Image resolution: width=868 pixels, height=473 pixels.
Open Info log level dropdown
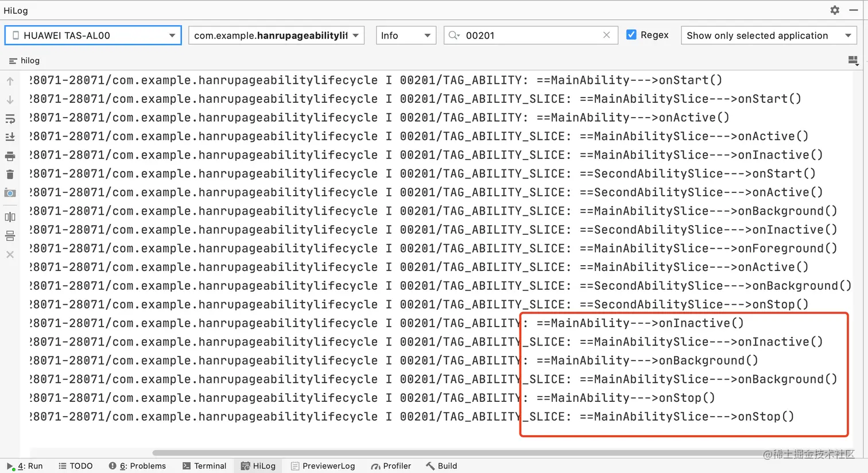click(x=406, y=36)
